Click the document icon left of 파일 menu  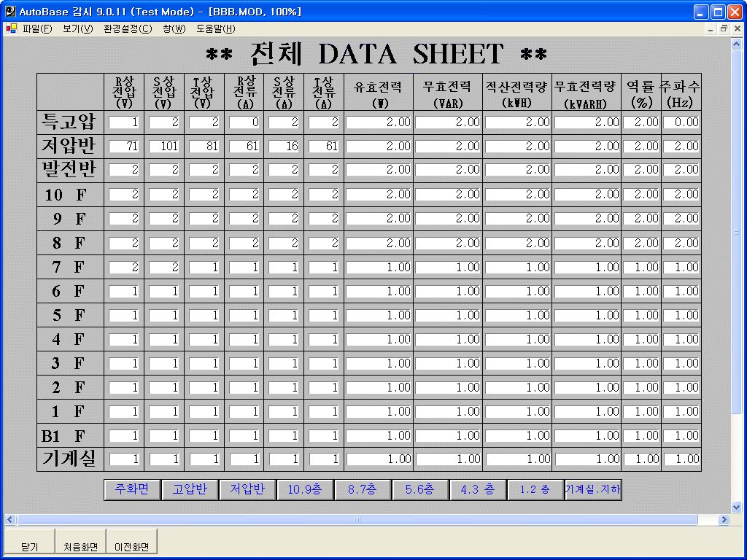click(11, 29)
